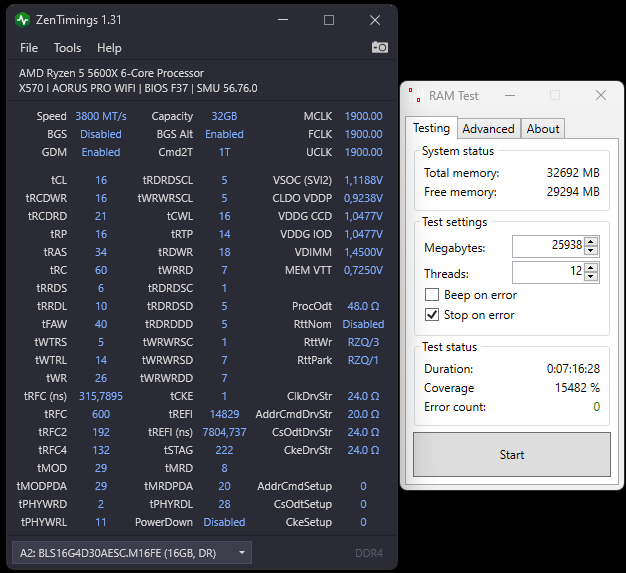Click the PowerDown Disabled value

coord(224,522)
